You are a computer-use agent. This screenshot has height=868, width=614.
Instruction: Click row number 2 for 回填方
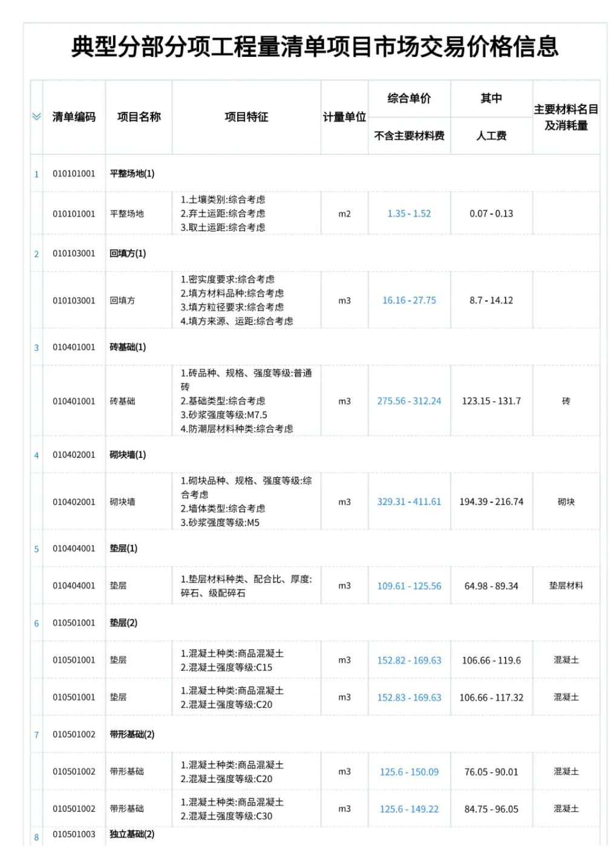point(36,254)
